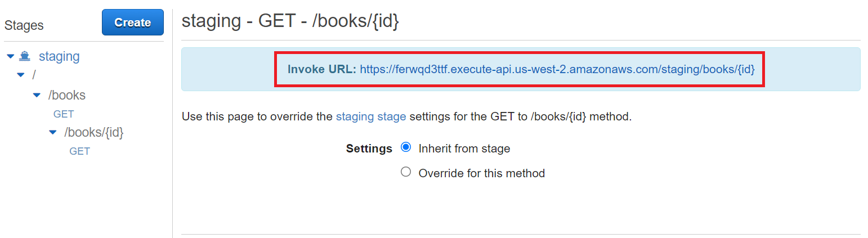This screenshot has height=238, width=868.
Task: Select the Inherit from stage radio button
Action: coord(406,148)
